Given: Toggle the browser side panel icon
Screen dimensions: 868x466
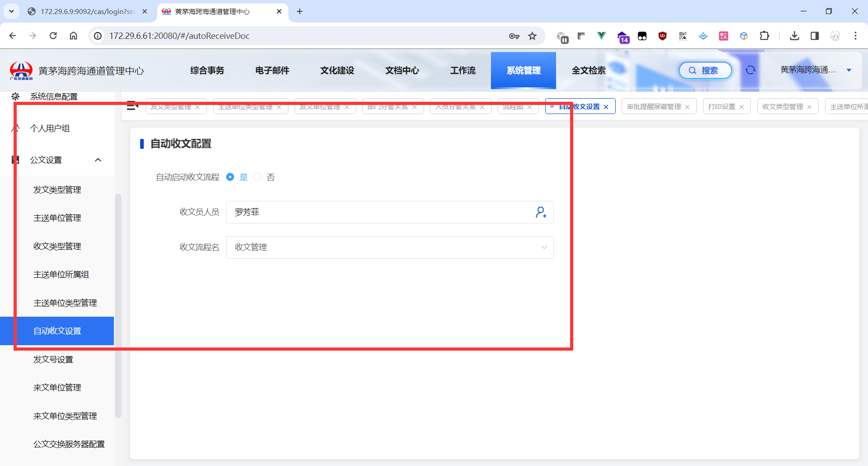Looking at the screenshot, I should 815,36.
